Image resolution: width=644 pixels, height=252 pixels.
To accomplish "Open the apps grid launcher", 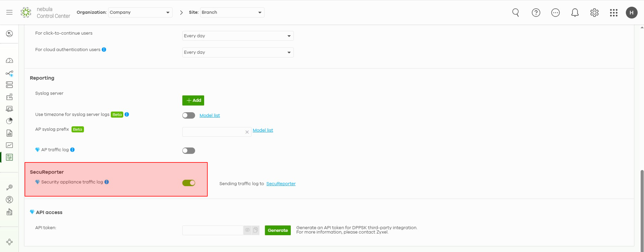I will pyautogui.click(x=614, y=13).
